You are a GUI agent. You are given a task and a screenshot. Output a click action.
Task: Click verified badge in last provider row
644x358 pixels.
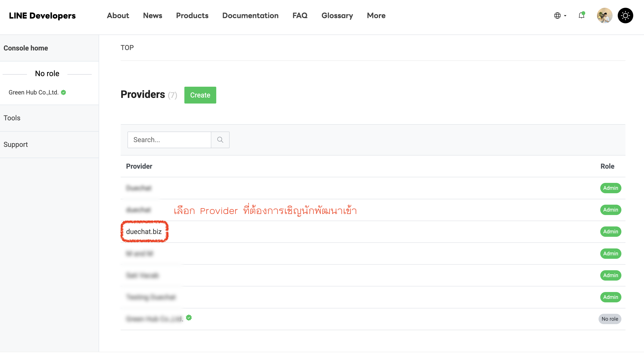[x=189, y=318]
